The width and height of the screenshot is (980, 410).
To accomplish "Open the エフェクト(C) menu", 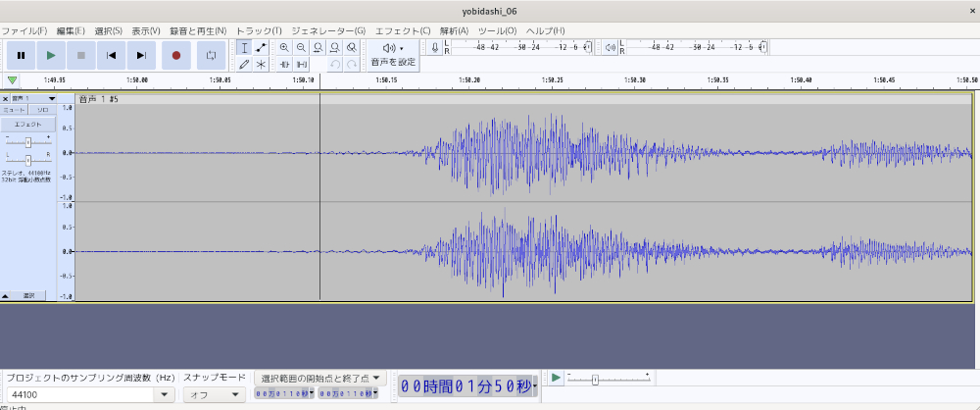I will coord(402,30).
